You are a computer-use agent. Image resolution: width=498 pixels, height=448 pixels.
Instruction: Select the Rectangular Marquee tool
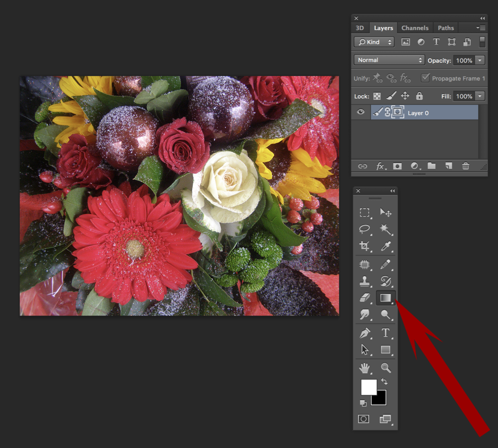tap(364, 212)
